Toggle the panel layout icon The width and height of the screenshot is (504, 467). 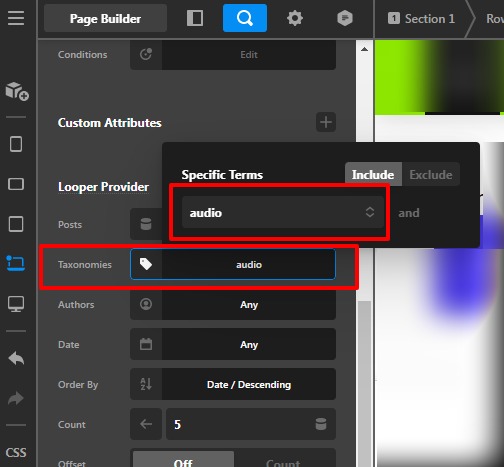(195, 18)
